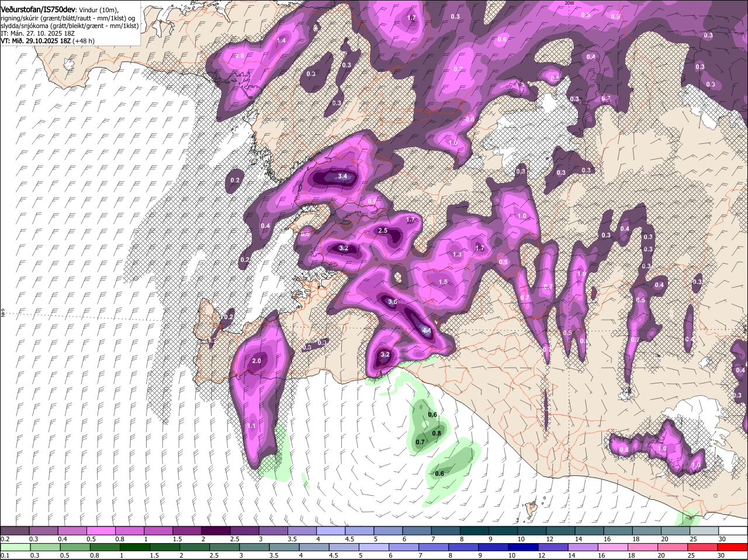Click the 4.5 label under the lower scale
The image size is (748, 560).
click(x=333, y=555)
